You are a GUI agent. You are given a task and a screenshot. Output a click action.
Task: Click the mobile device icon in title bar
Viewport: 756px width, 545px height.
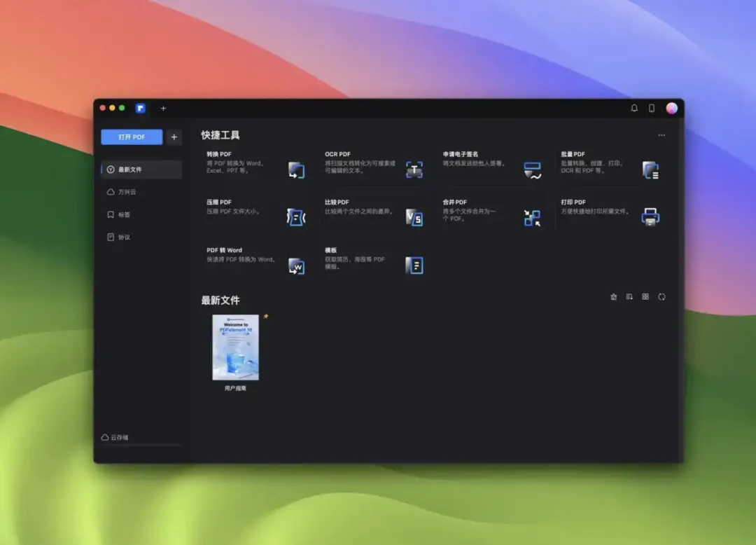click(x=652, y=108)
